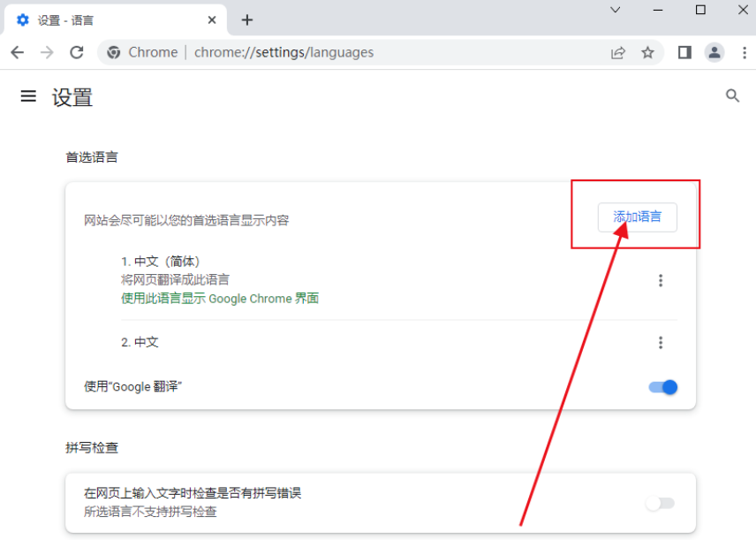Open Chrome's three-dot main menu
756x540 pixels.
pyautogui.click(x=745, y=52)
